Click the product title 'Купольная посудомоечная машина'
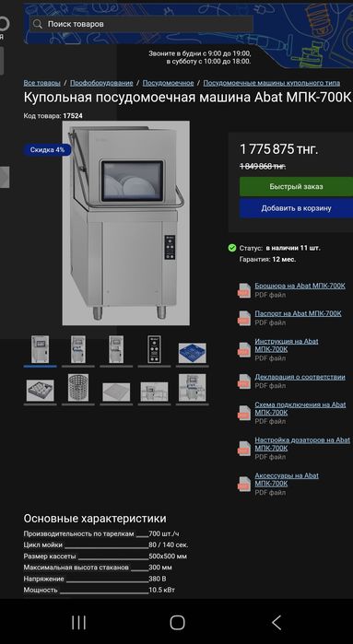The image size is (353, 644). pos(136,99)
